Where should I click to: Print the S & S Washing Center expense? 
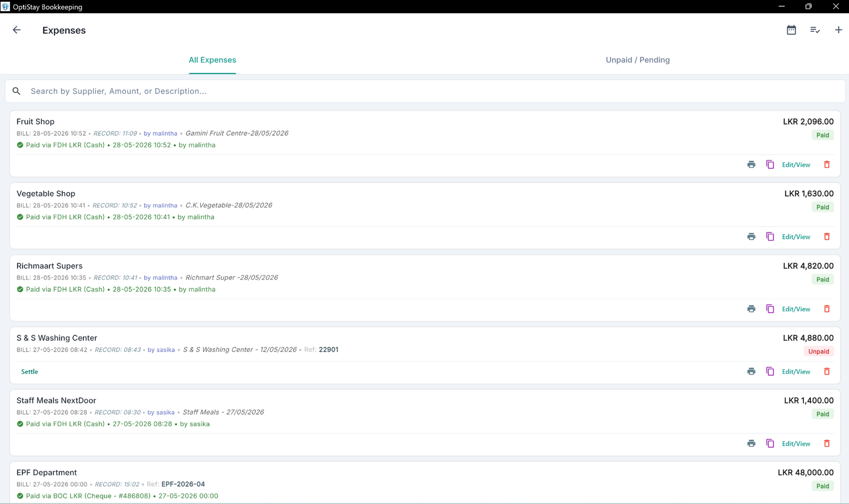point(751,371)
